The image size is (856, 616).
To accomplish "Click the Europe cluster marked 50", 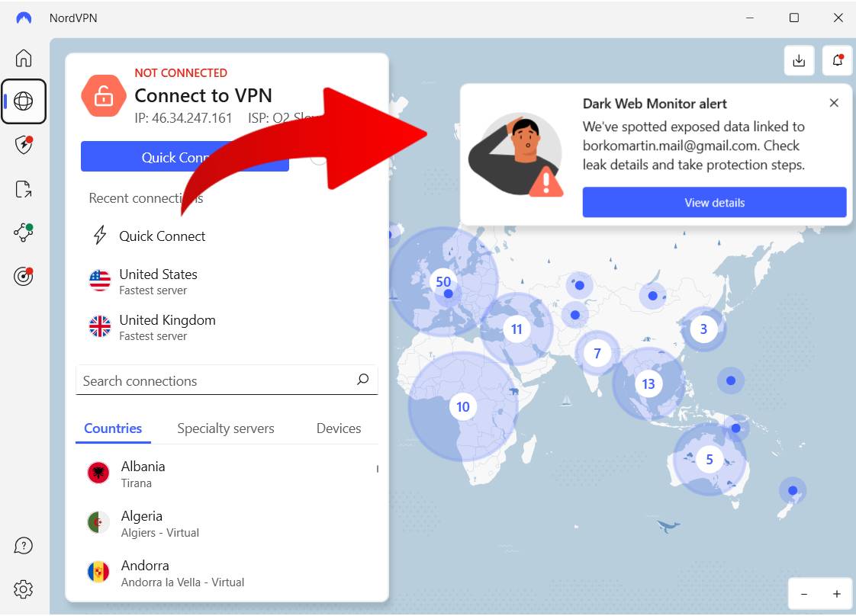I will (442, 281).
